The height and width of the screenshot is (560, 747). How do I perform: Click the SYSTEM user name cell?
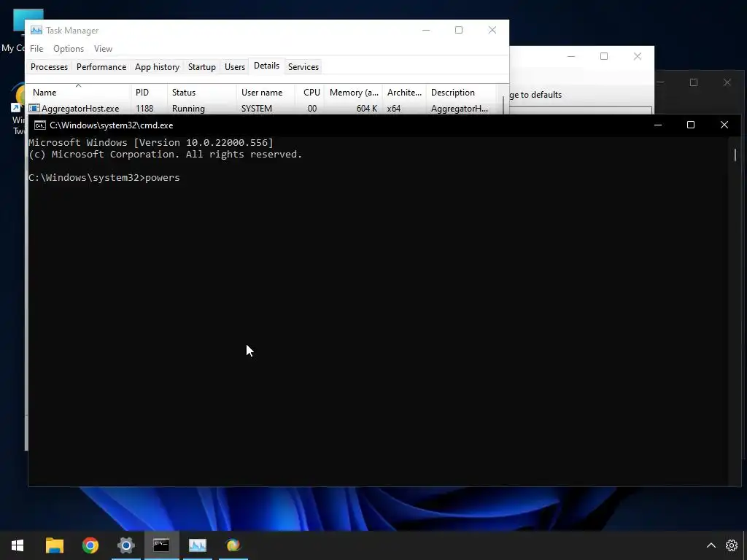click(x=257, y=109)
